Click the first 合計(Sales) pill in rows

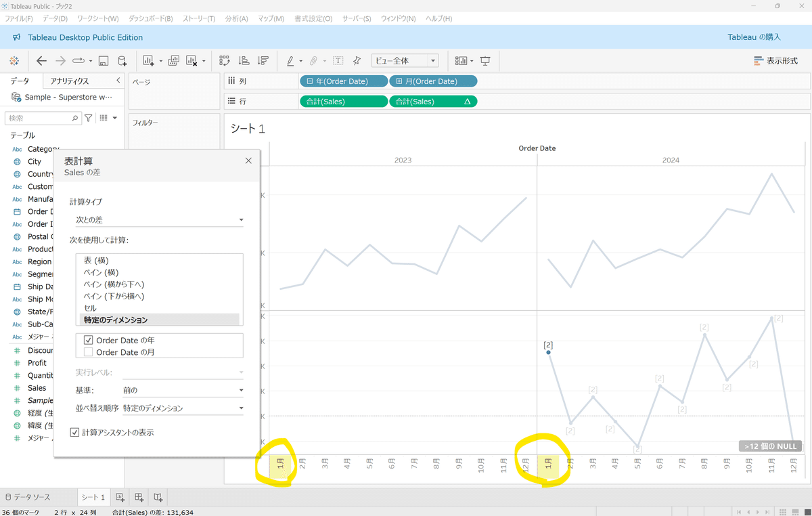click(x=343, y=102)
